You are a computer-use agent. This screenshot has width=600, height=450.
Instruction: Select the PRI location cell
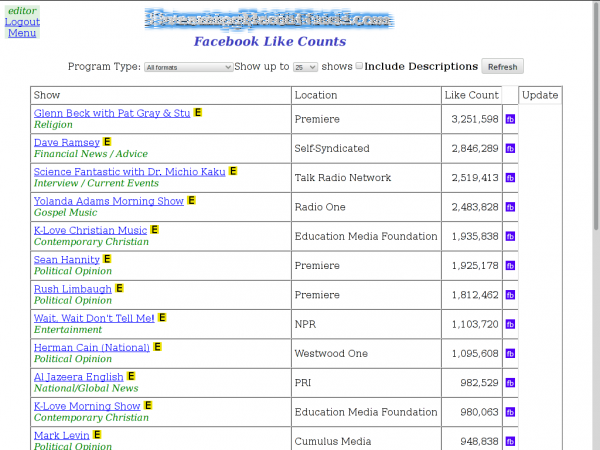coord(366,383)
